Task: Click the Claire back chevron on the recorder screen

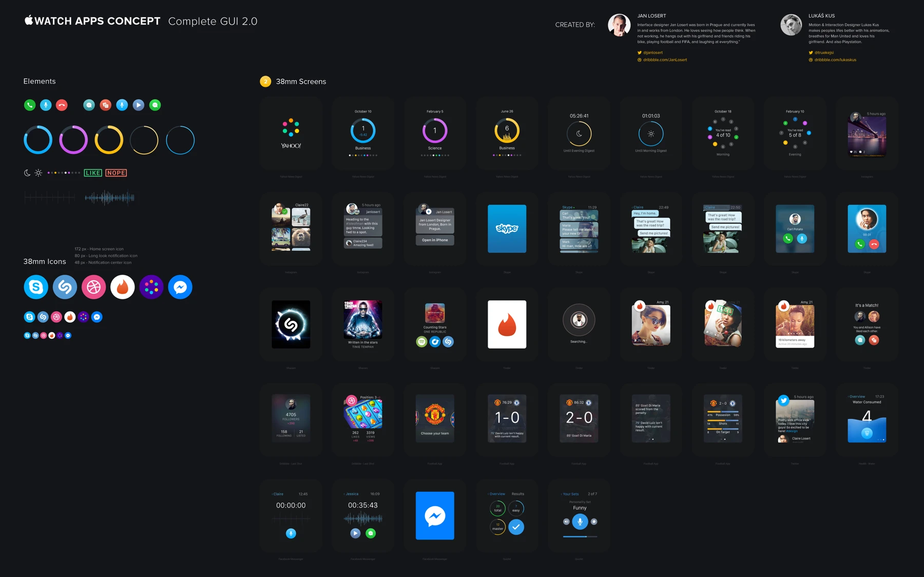Action: (276, 493)
